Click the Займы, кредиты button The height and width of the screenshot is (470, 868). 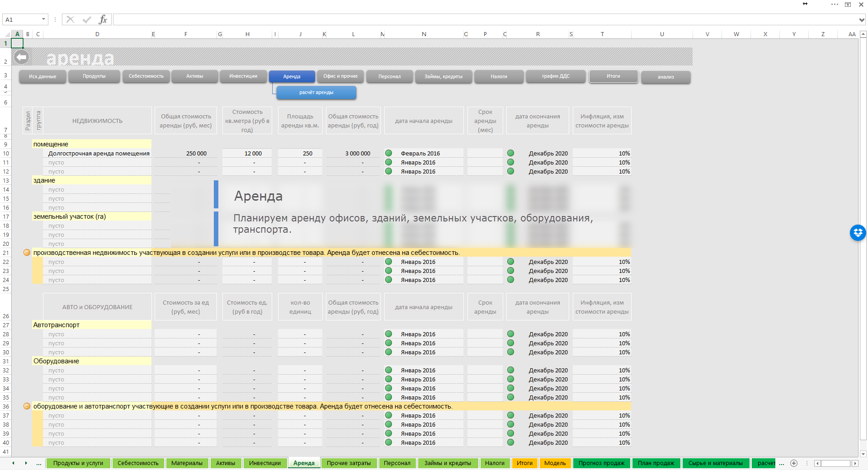(x=443, y=76)
